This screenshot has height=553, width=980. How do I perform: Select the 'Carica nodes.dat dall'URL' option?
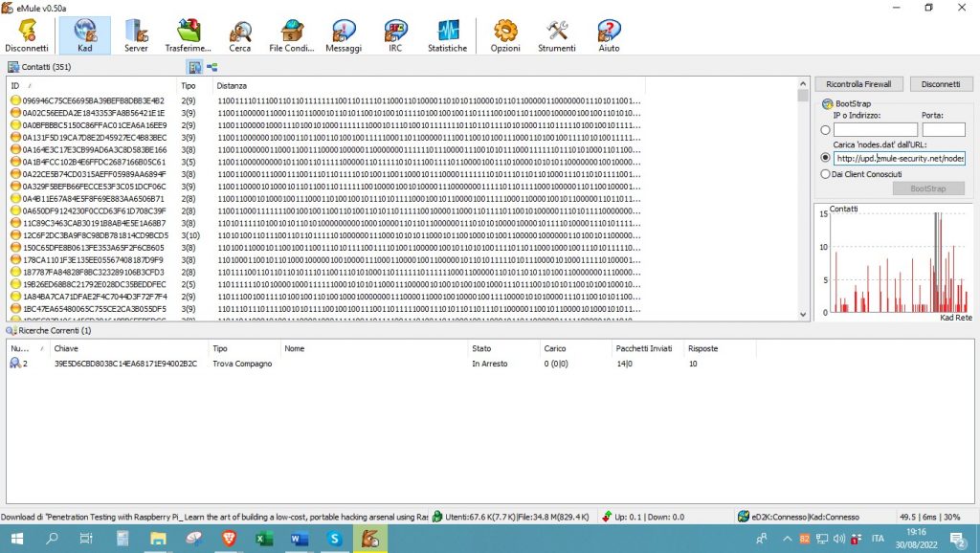click(825, 159)
